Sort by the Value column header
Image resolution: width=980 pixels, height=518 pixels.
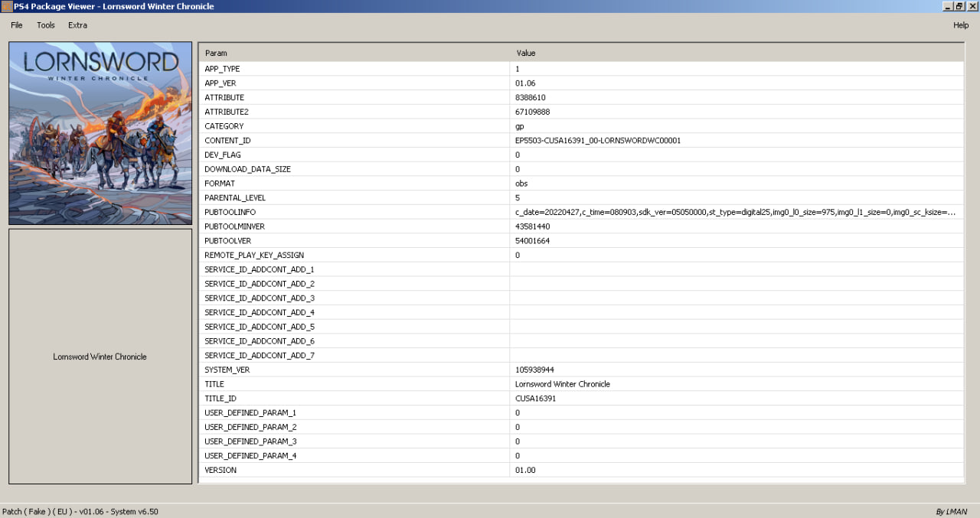click(x=737, y=53)
